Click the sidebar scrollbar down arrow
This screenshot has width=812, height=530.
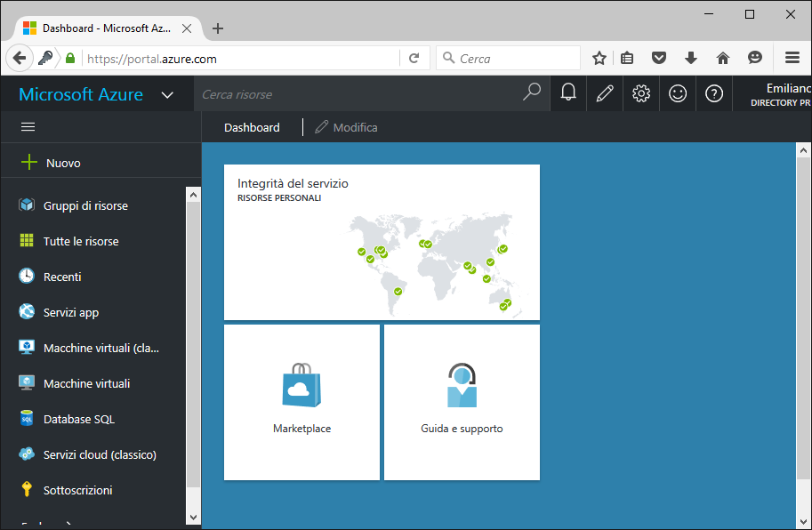(x=193, y=517)
